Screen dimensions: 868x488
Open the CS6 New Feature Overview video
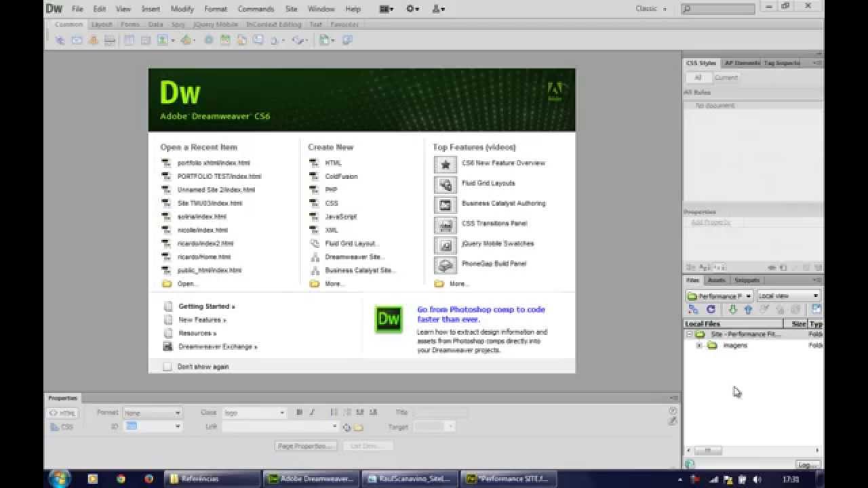pyautogui.click(x=503, y=163)
